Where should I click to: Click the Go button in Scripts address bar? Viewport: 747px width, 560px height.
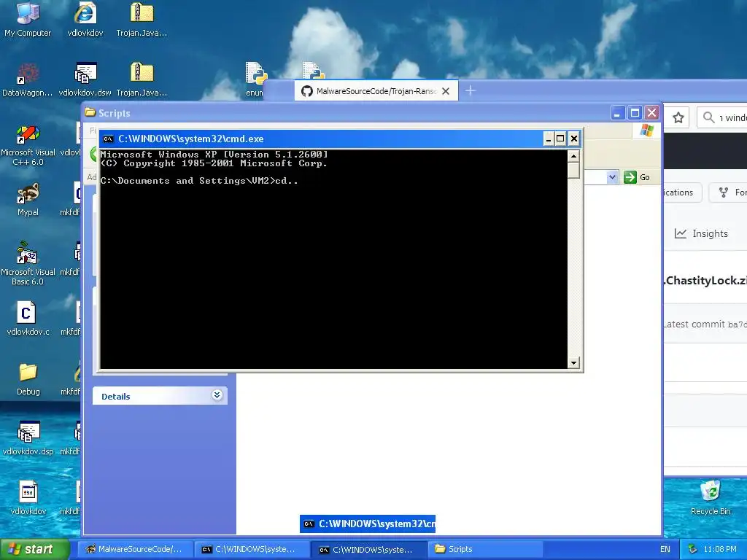[x=638, y=177]
